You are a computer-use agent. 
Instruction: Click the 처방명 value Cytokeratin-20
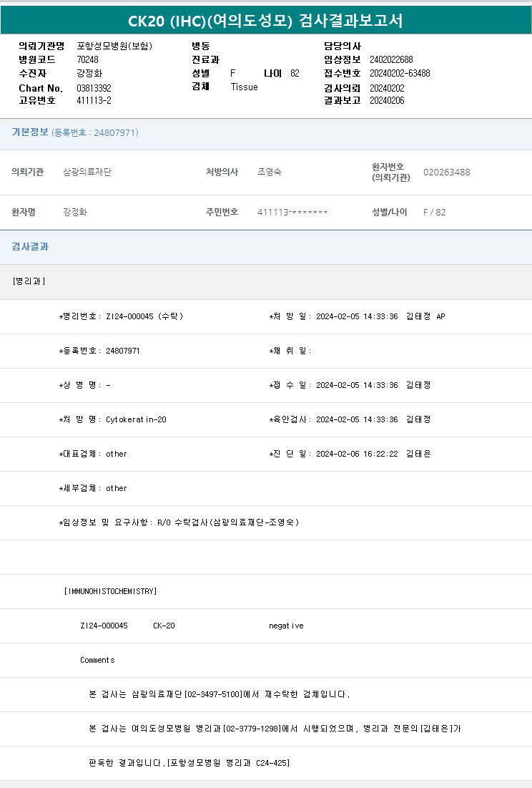coord(136,419)
